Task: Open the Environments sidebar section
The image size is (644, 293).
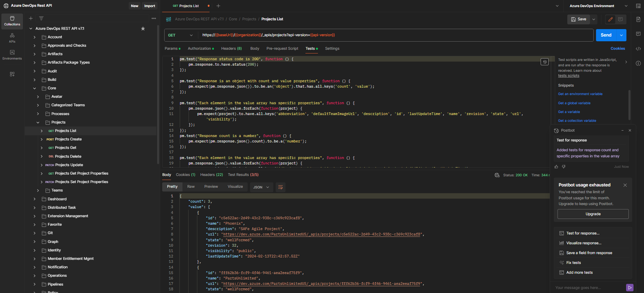Action: coord(12,55)
